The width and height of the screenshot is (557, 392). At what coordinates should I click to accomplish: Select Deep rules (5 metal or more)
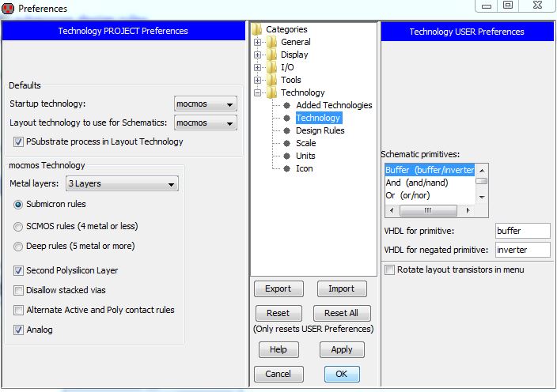click(18, 247)
